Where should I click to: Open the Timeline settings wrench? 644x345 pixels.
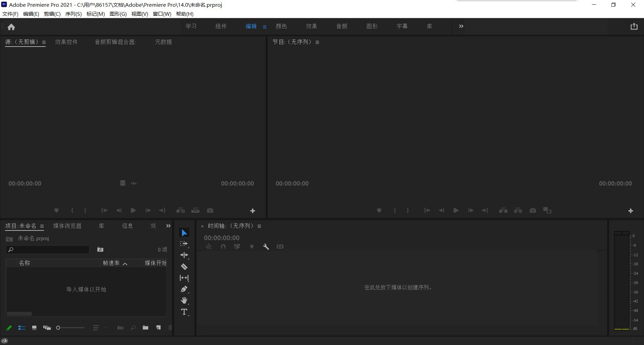266,247
